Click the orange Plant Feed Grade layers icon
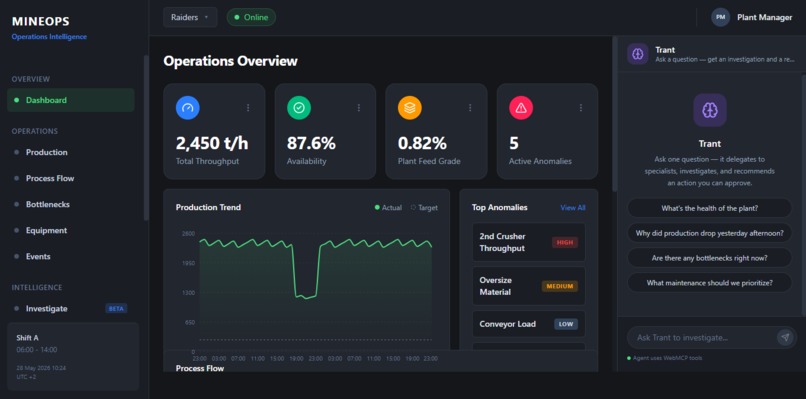806x399 pixels. [x=410, y=108]
